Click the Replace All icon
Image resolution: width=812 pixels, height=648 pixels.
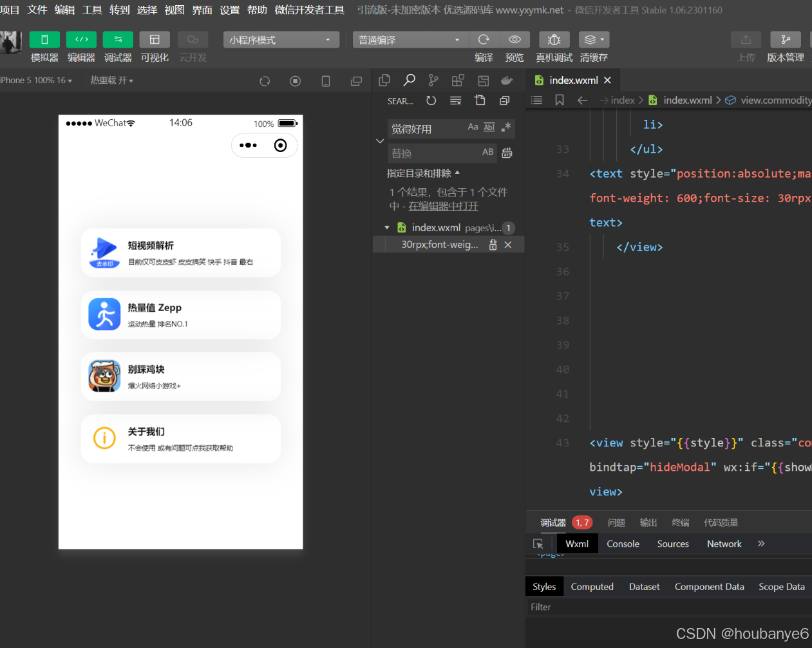coord(507,153)
